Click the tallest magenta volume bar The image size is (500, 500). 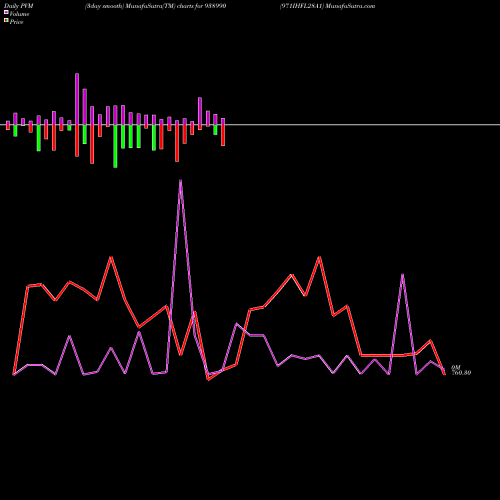[77, 99]
